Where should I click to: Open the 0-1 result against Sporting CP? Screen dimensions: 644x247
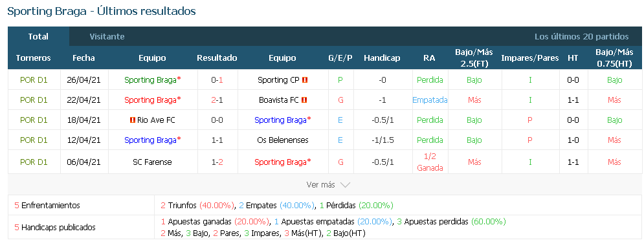click(x=217, y=80)
